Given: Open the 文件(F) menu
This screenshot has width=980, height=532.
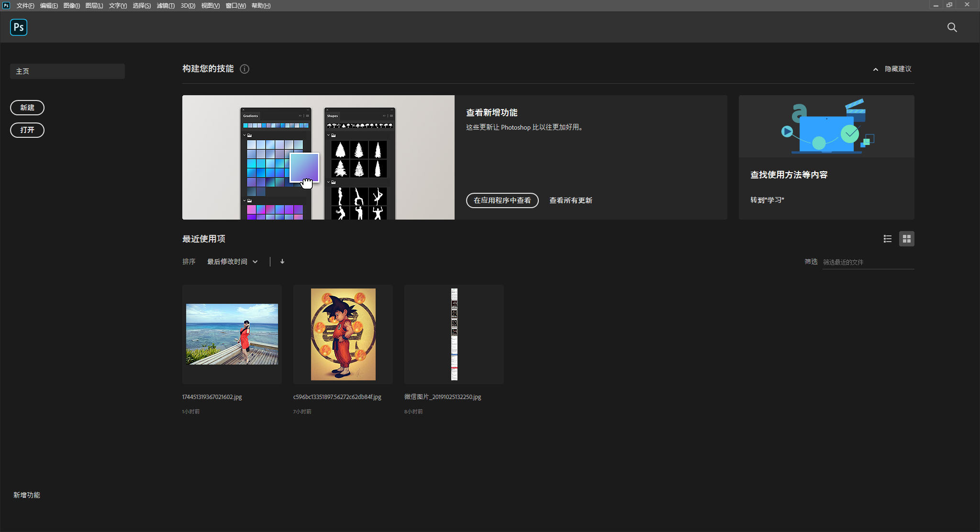Looking at the screenshot, I should (25, 6).
